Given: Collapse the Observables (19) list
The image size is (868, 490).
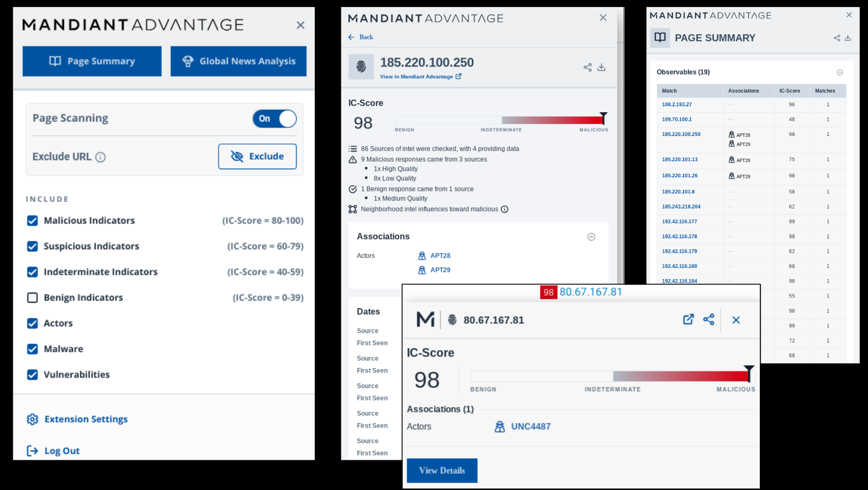Looking at the screenshot, I should tap(840, 72).
